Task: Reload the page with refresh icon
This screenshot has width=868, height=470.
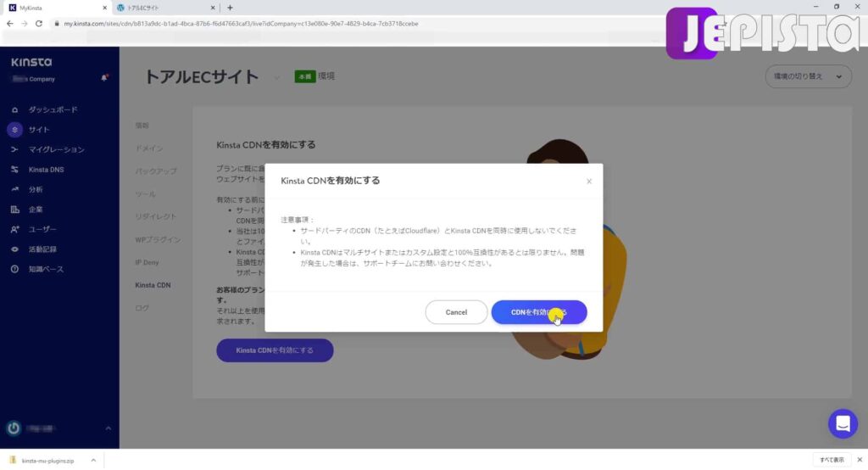Action: coord(39,24)
